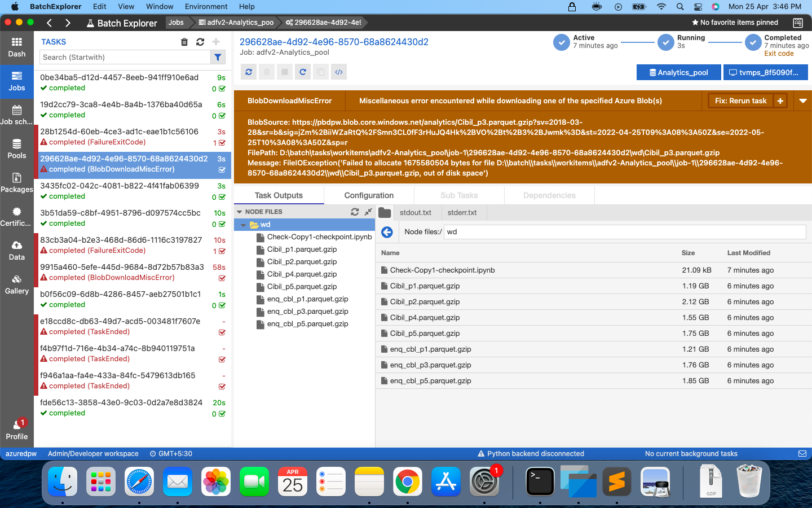The width and height of the screenshot is (812, 508).
Task: Click the Node files path field
Action: click(x=625, y=232)
